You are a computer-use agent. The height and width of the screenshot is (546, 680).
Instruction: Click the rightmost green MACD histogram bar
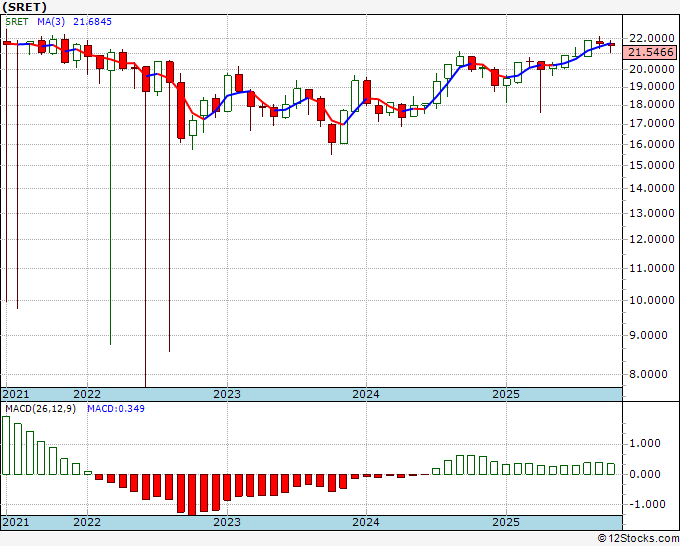pyautogui.click(x=611, y=469)
